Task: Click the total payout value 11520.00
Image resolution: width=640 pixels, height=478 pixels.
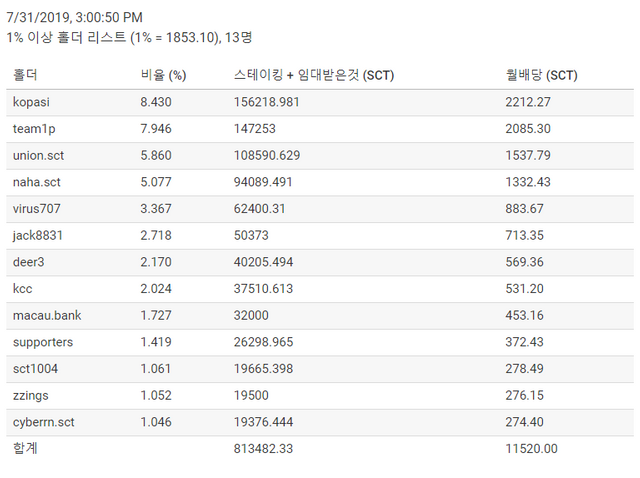Action: 532,449
